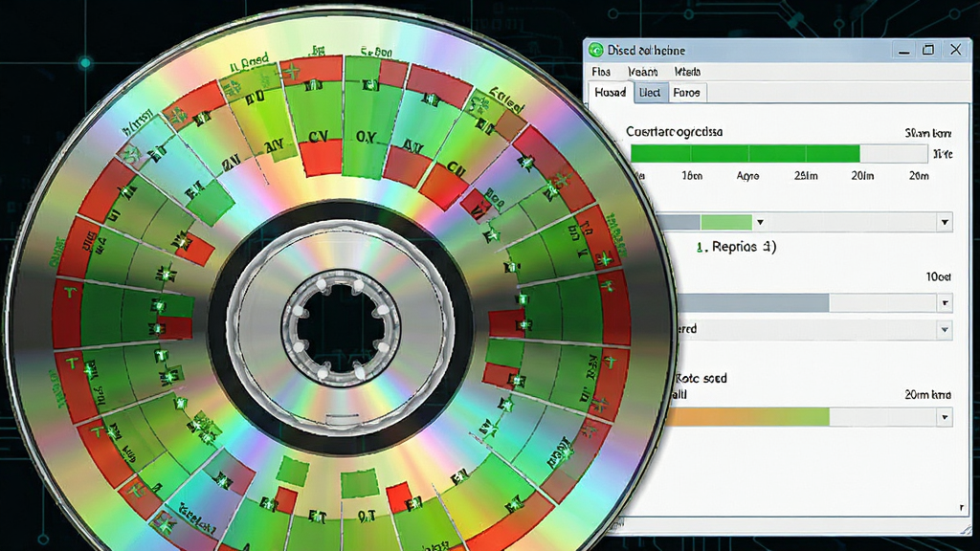This screenshot has height=551, width=980.
Task: Click the '20m kma' value text
Action: coord(927,395)
